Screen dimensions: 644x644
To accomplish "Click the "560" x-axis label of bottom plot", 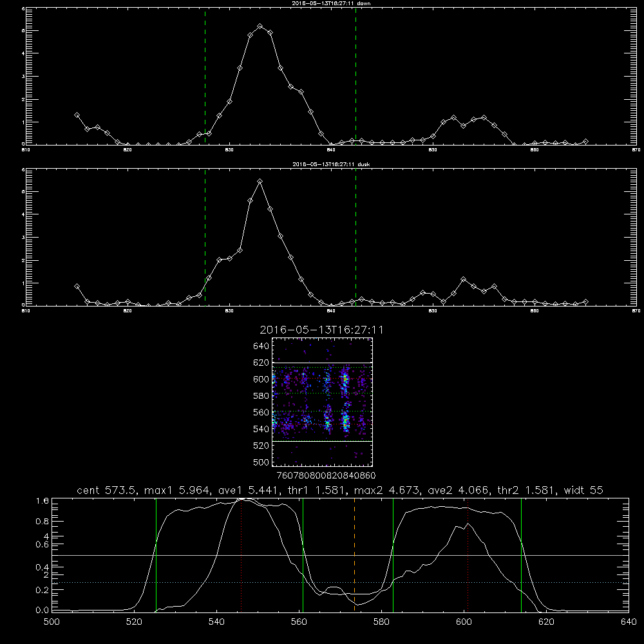I will pyautogui.click(x=299, y=622).
